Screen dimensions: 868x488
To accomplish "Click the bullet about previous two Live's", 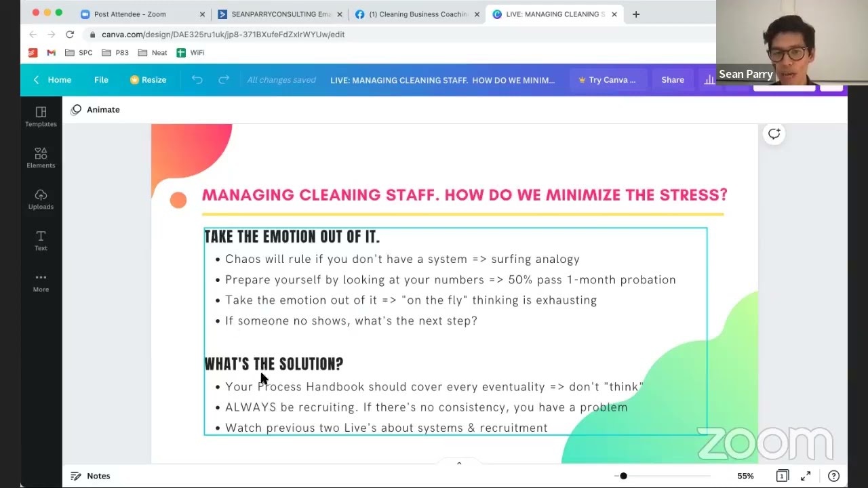I will click(386, 428).
